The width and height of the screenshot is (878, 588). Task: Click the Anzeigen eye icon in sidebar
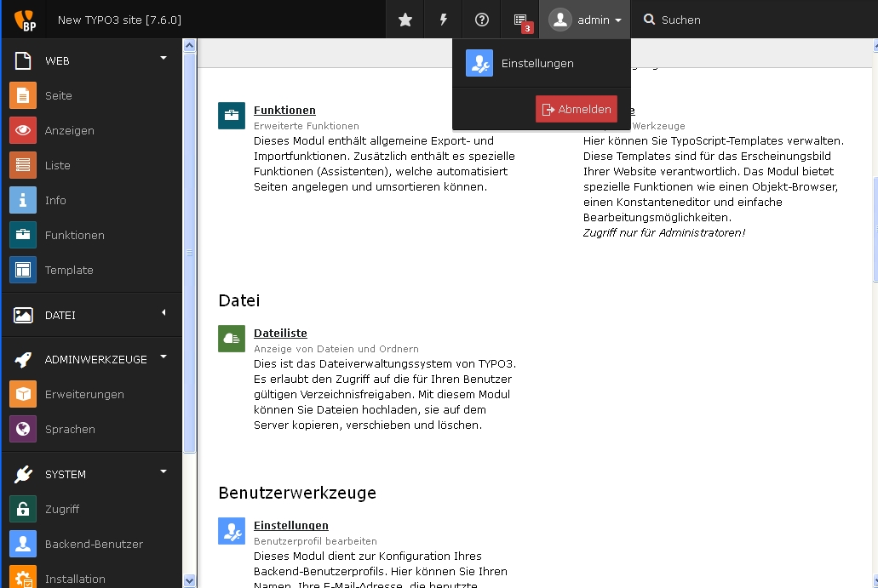pyautogui.click(x=23, y=130)
